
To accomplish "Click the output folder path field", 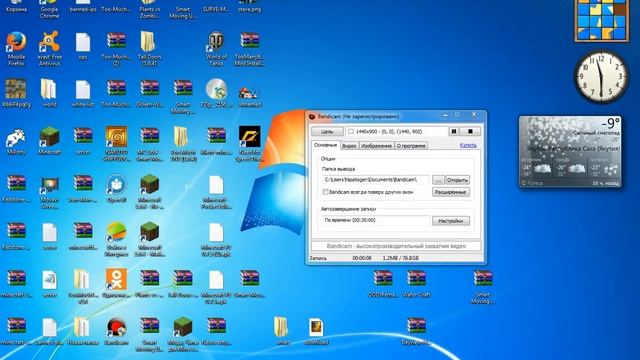I will [376, 180].
